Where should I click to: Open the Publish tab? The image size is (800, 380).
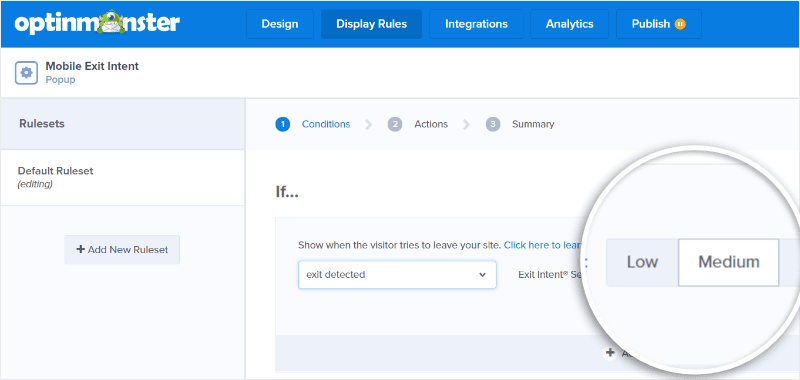tap(659, 24)
